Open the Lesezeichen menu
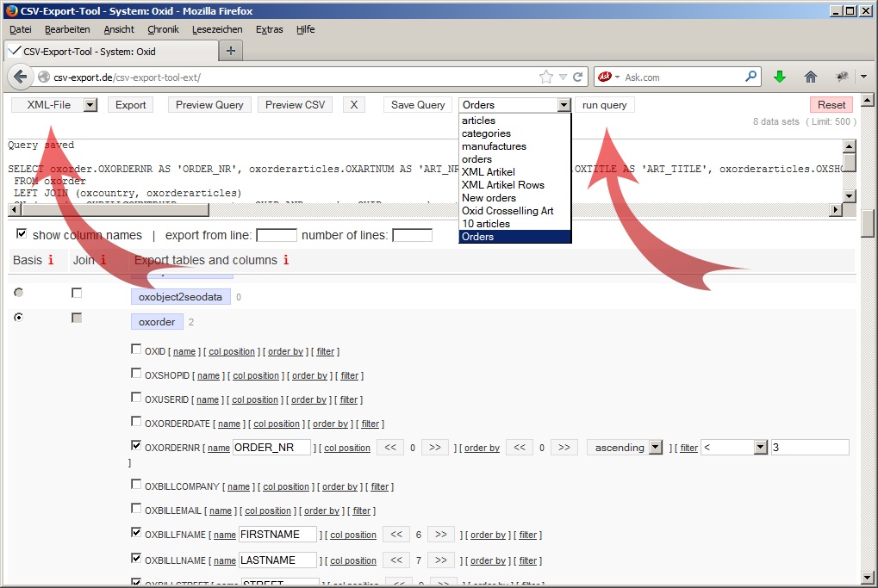The image size is (878, 588). coord(217,29)
